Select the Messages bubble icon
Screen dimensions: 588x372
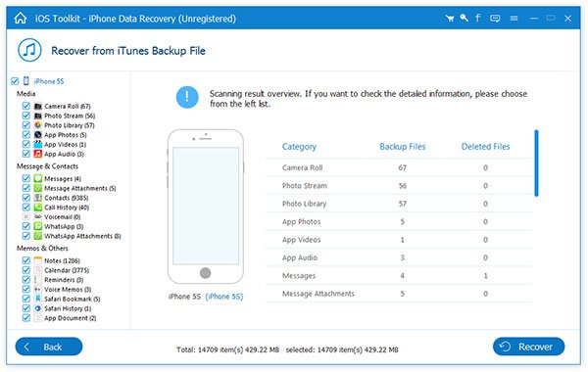38,178
